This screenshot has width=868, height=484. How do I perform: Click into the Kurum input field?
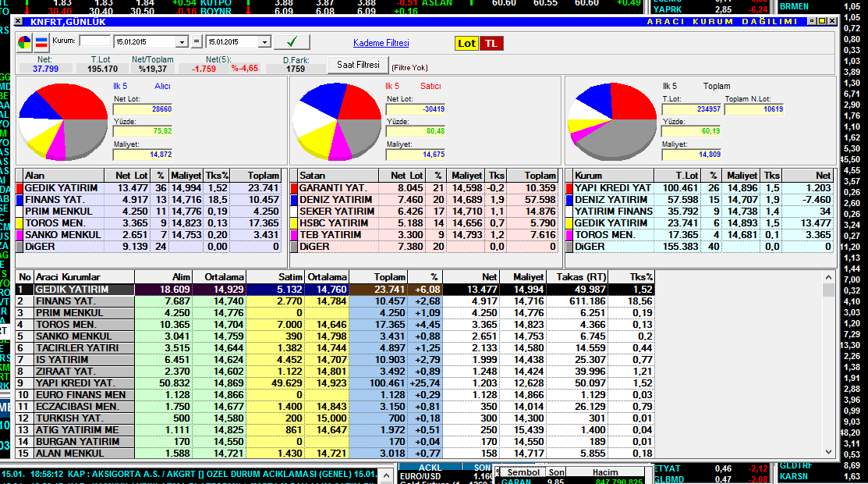pyautogui.click(x=95, y=41)
